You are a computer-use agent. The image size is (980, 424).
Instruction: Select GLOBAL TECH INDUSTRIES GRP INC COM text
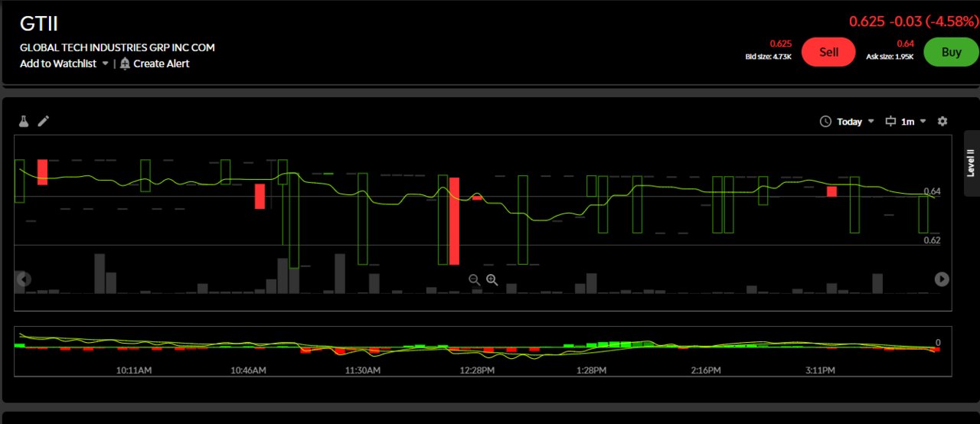tap(117, 47)
